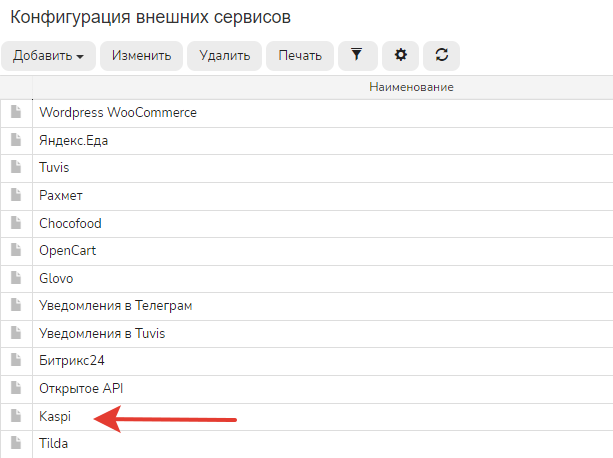Select the OpenCart row
The width and height of the screenshot is (613, 458).
tap(306, 251)
